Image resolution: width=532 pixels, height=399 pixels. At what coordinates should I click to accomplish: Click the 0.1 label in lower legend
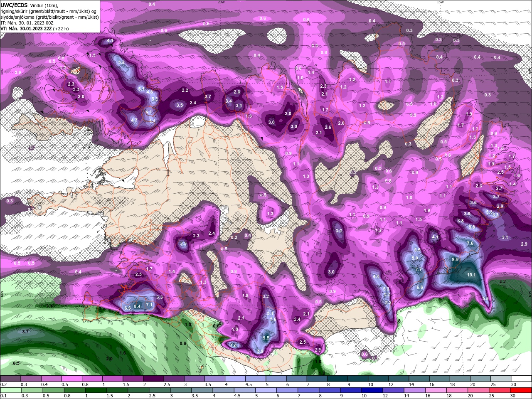[x=4, y=396]
